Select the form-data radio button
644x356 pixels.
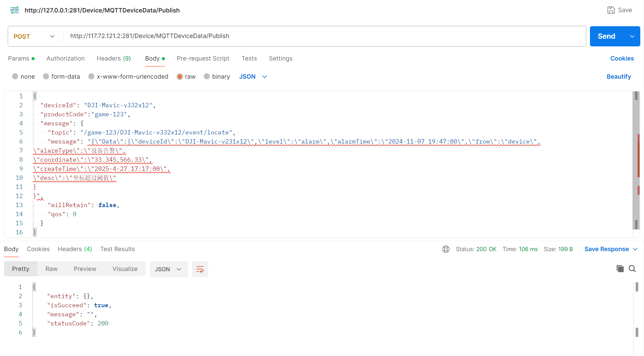point(46,77)
